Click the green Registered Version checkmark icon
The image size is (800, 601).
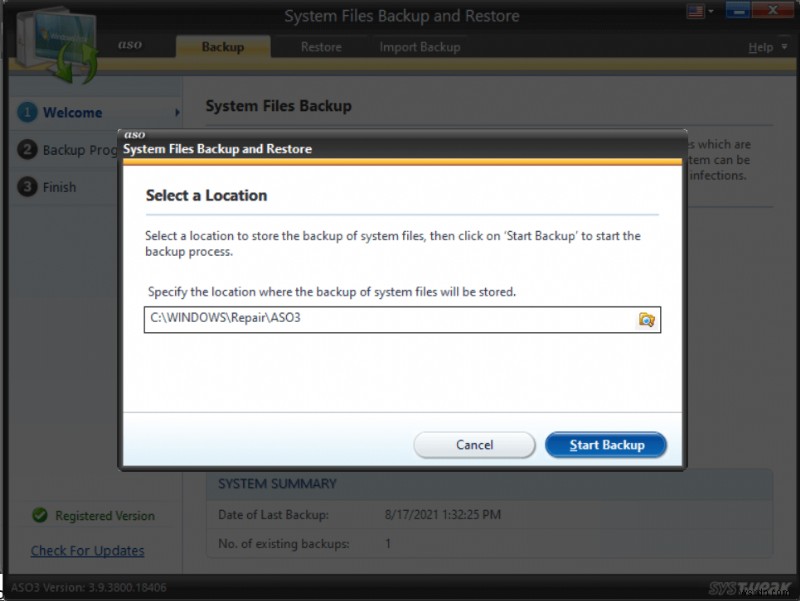click(40, 516)
